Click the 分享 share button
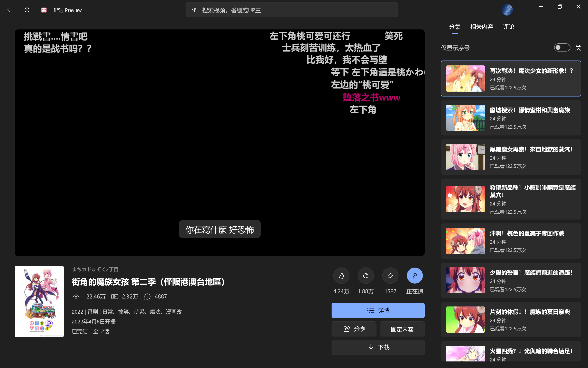Viewport: 588px width, 368px height. [354, 329]
